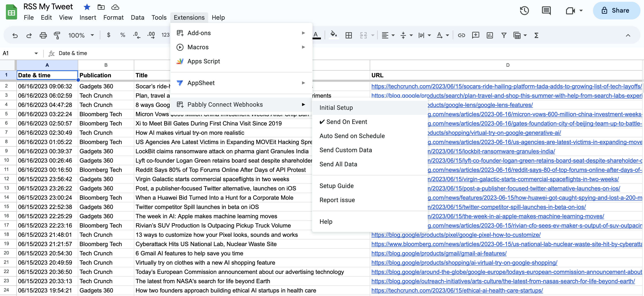Click the Share button

616,11
